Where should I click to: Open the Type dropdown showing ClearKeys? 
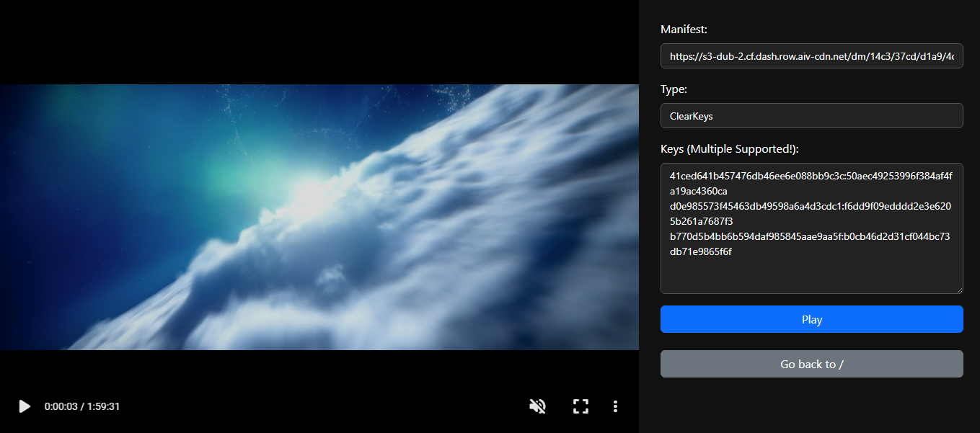coord(812,115)
